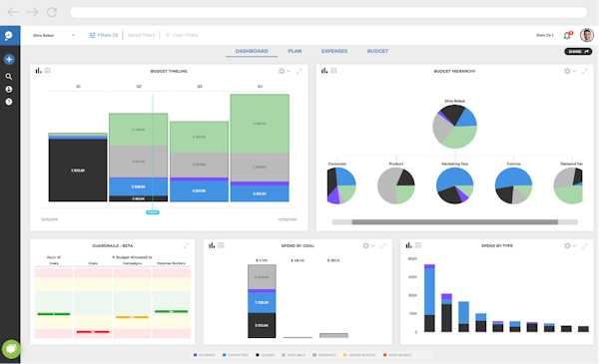The width and height of the screenshot is (599, 364).
Task: Open the Filters icon in top bar
Action: click(93, 35)
